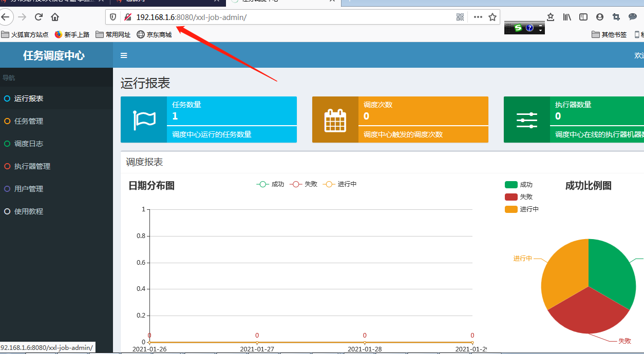Image resolution: width=644 pixels, height=354 pixels.
Task: Open 执行器管理 in the sidebar
Action: click(56, 166)
